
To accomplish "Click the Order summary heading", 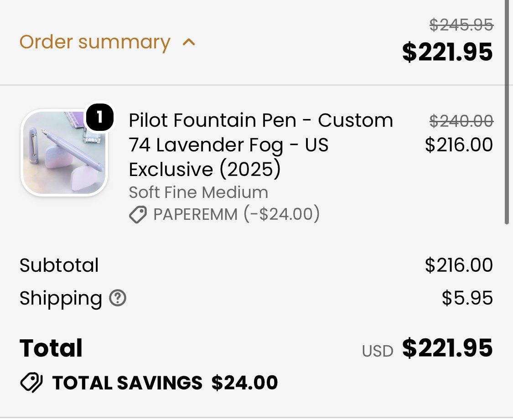I will [95, 42].
